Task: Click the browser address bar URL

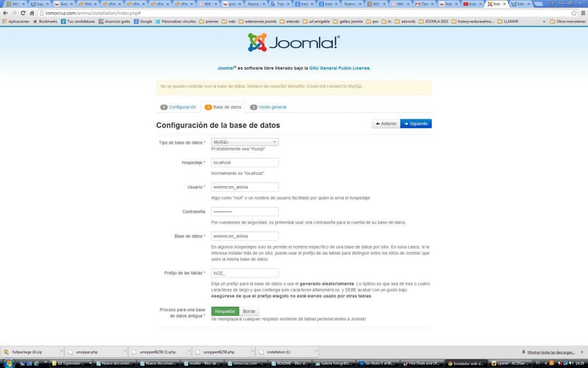Action: click(x=93, y=13)
